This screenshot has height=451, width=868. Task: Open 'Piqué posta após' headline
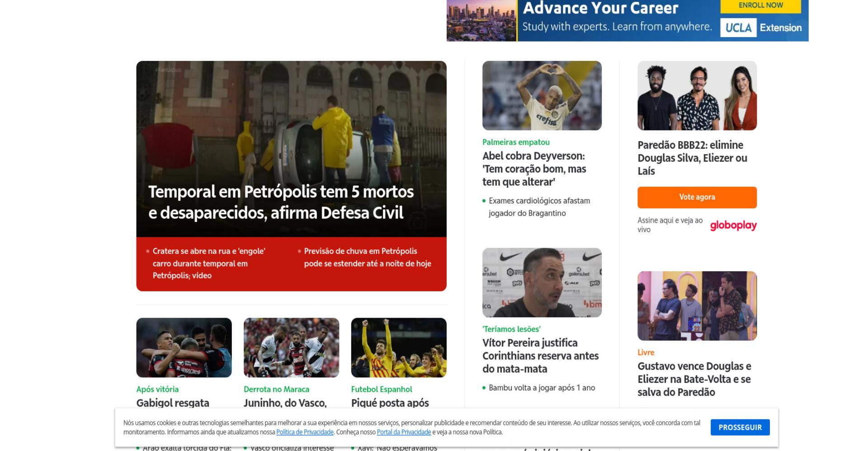(x=390, y=403)
